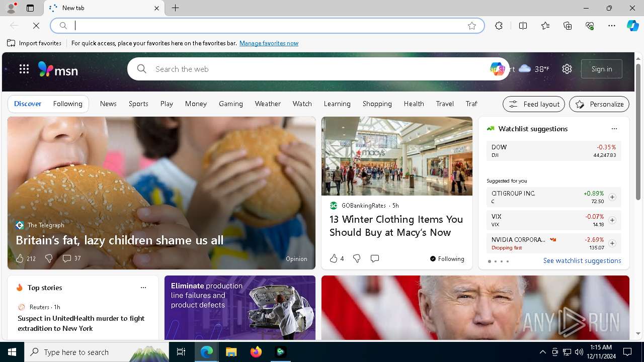Stop loading the page

pos(36,26)
